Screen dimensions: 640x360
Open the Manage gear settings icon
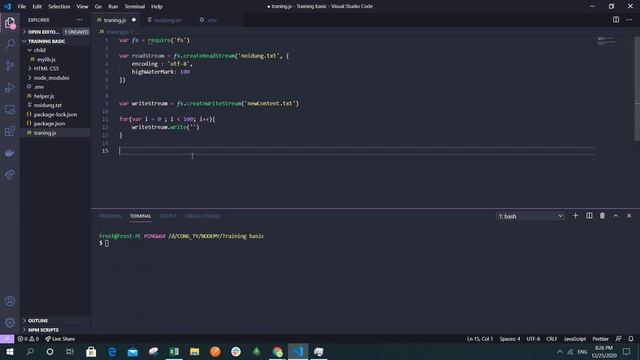pos(10,322)
